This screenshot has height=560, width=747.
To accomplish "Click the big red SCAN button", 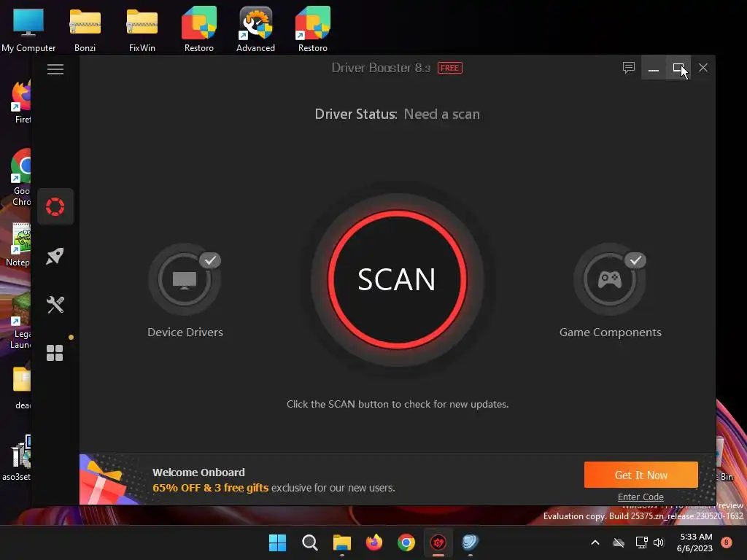I will point(398,279).
